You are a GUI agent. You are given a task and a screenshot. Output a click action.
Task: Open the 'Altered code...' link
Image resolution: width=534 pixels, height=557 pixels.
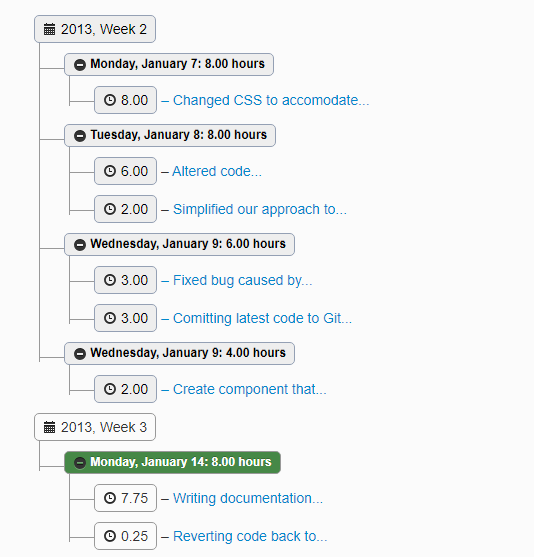[x=217, y=171]
